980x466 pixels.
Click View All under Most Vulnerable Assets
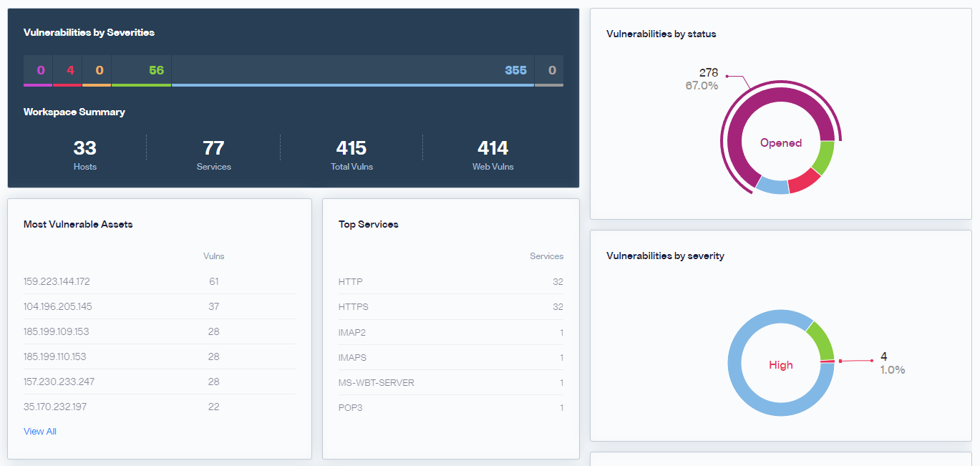point(40,431)
